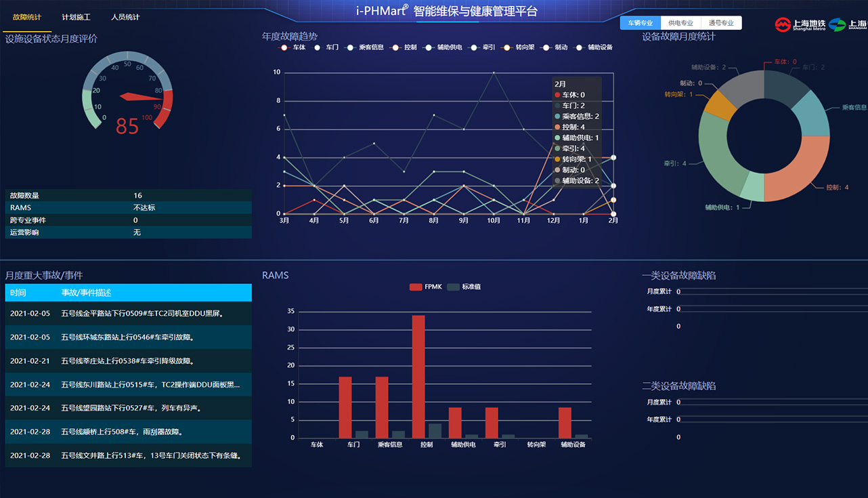The width and height of the screenshot is (868, 498).
Task: Click the 3月 label on trend axis
Action: [284, 221]
